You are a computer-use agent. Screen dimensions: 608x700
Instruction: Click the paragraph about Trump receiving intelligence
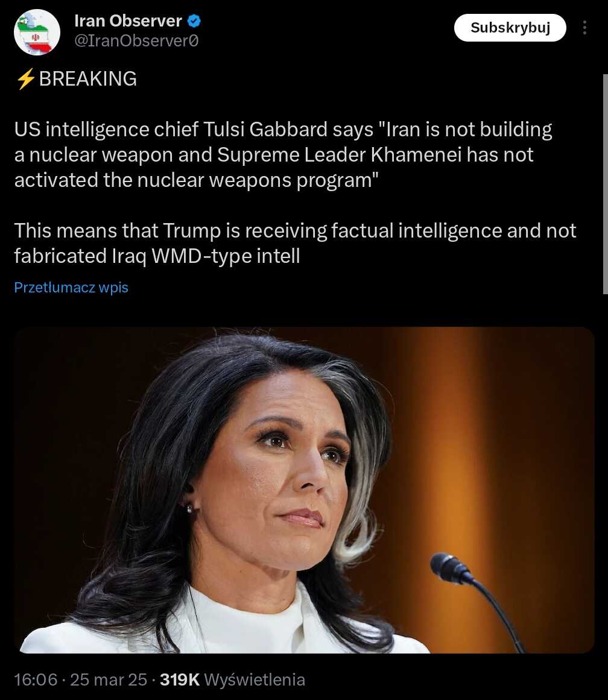point(295,244)
